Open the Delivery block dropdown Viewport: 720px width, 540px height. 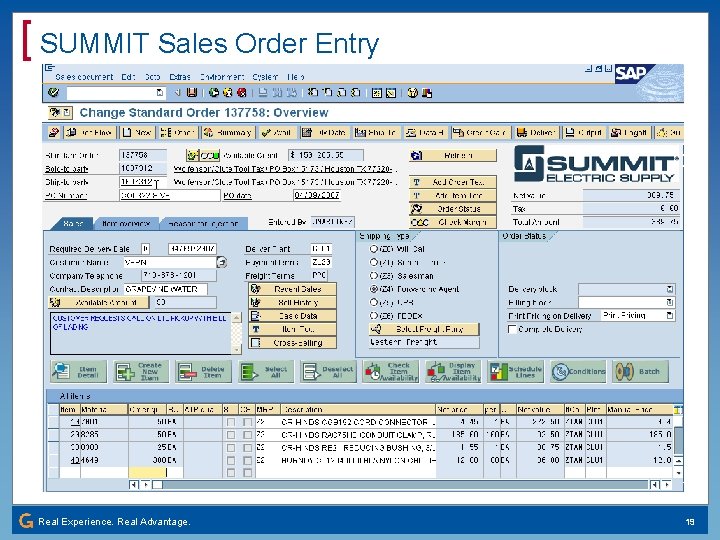670,289
